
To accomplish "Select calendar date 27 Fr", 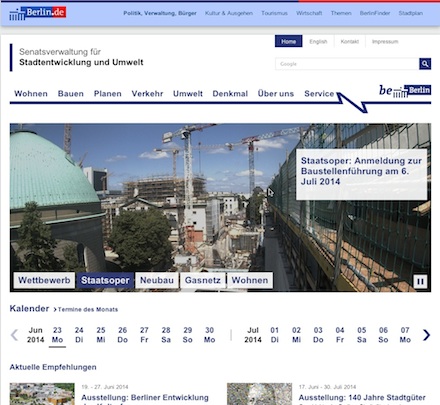I will tap(144, 335).
